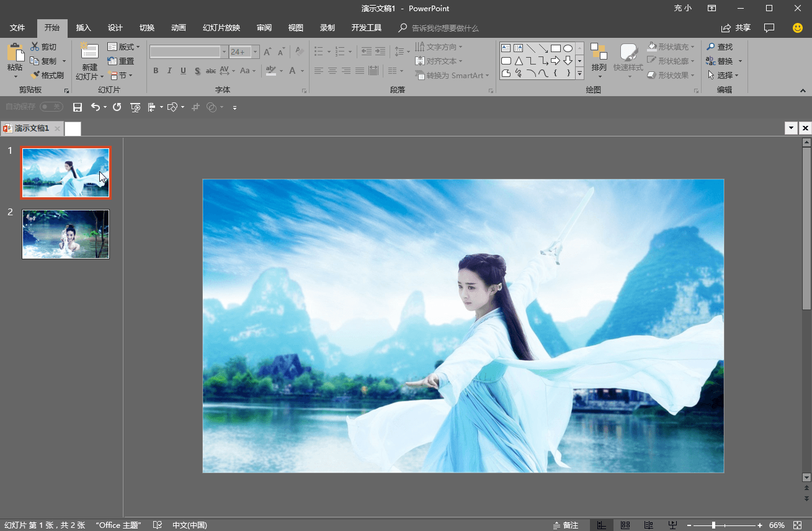Open the font name dropdown
Screen dimensions: 812x531
pyautogui.click(x=224, y=52)
